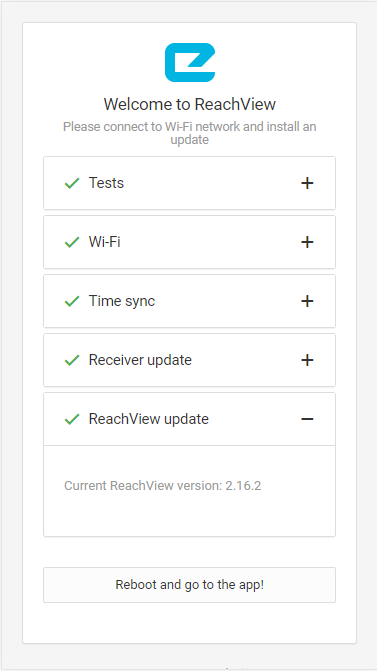Click the blue ReachView logo
The height and width of the screenshot is (671, 377).
[x=190, y=62]
